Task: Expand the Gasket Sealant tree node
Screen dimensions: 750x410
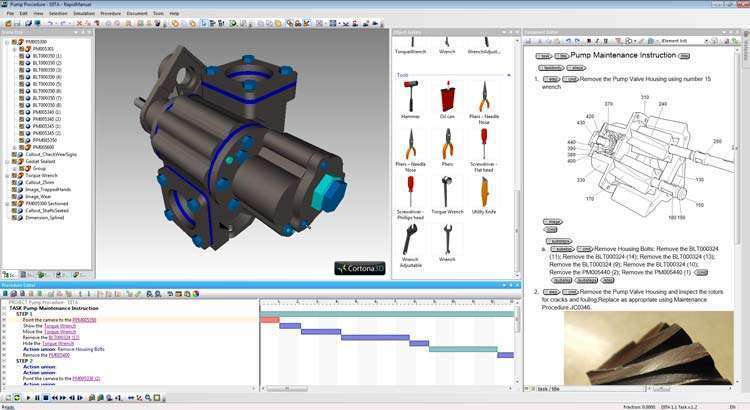Action: pos(5,161)
